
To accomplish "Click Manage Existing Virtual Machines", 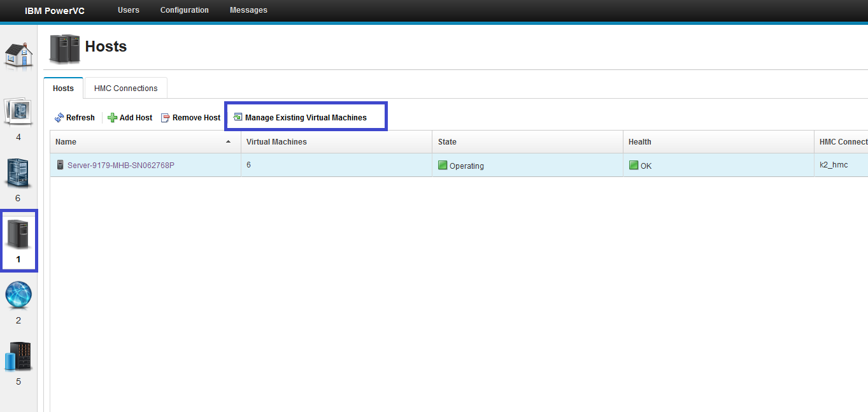I will tap(304, 117).
